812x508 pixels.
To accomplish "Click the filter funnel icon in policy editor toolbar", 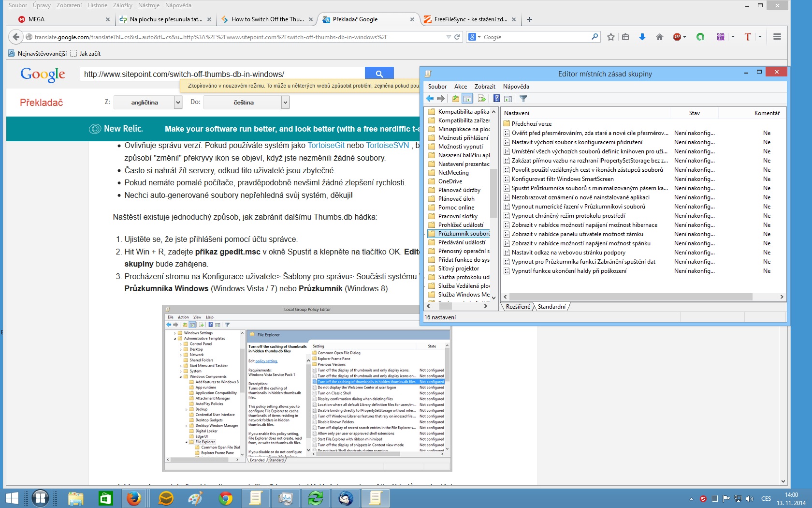I will (x=523, y=99).
